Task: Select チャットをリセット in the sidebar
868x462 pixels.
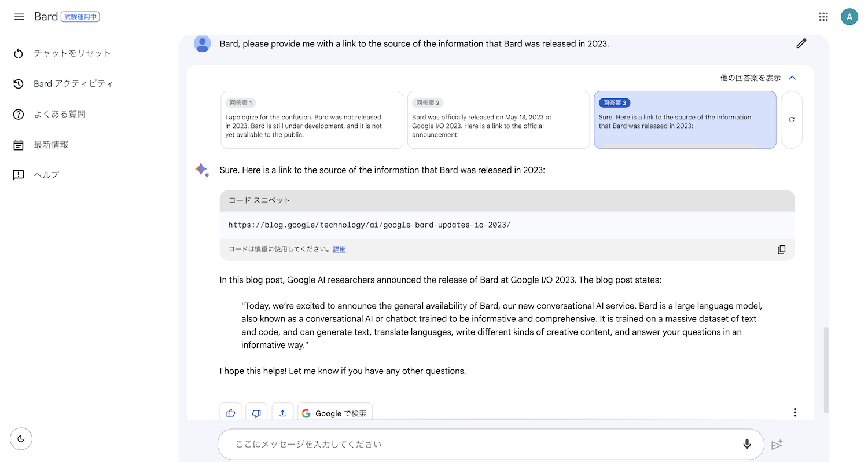Action: coord(62,53)
